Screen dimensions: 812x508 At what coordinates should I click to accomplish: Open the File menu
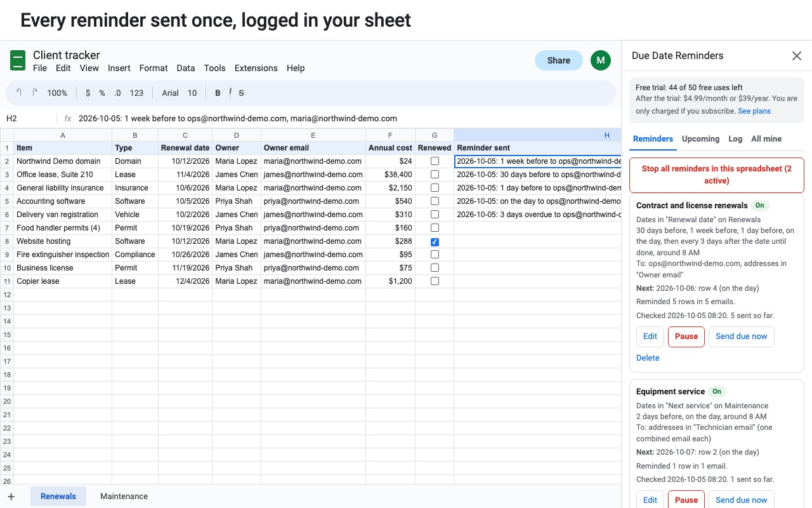pos(40,68)
